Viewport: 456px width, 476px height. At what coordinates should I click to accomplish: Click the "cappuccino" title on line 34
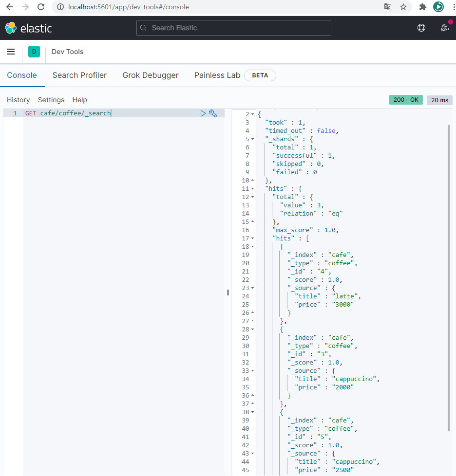tap(354, 379)
